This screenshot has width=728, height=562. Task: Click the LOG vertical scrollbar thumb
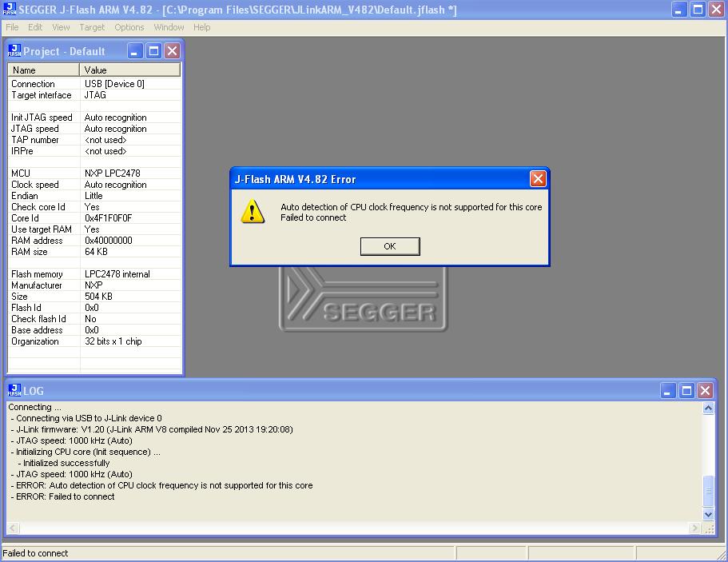pyautogui.click(x=709, y=491)
